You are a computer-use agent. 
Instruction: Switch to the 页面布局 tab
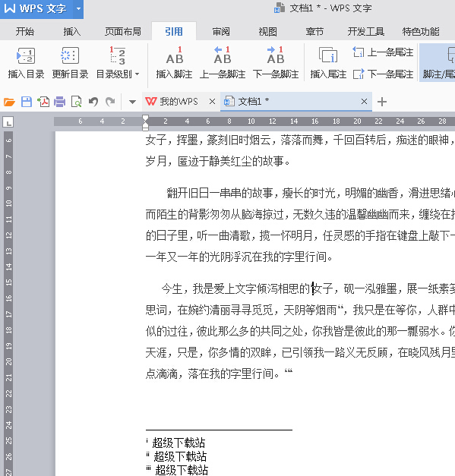pos(123,32)
